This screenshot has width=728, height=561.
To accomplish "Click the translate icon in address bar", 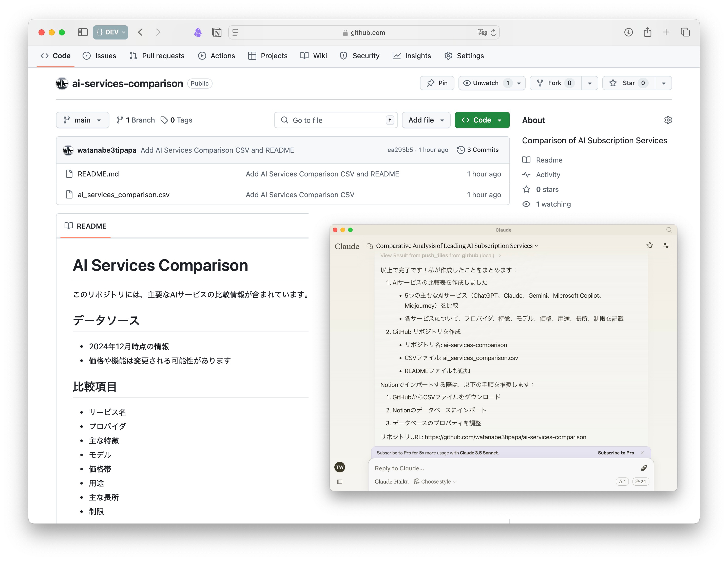I will pyautogui.click(x=482, y=32).
